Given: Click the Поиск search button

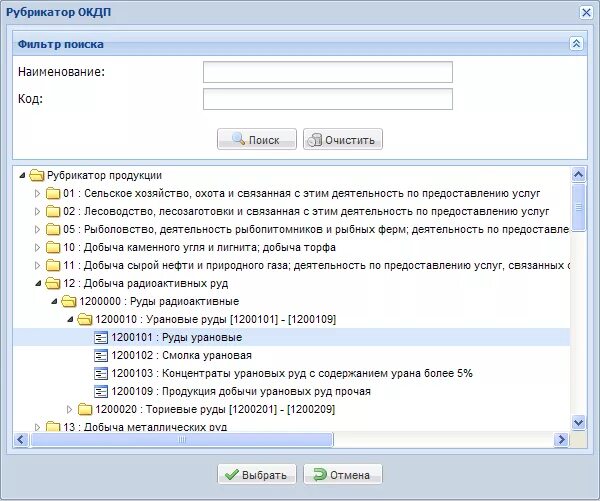Looking at the screenshot, I should 257,139.
